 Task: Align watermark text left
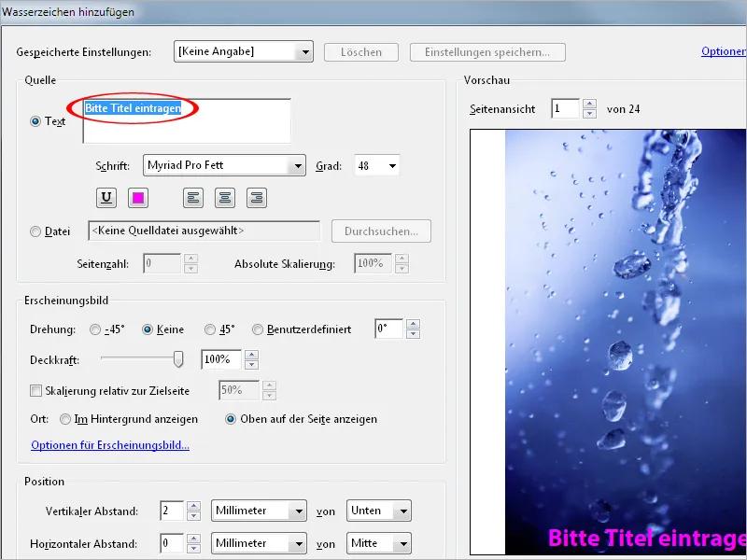(193, 198)
